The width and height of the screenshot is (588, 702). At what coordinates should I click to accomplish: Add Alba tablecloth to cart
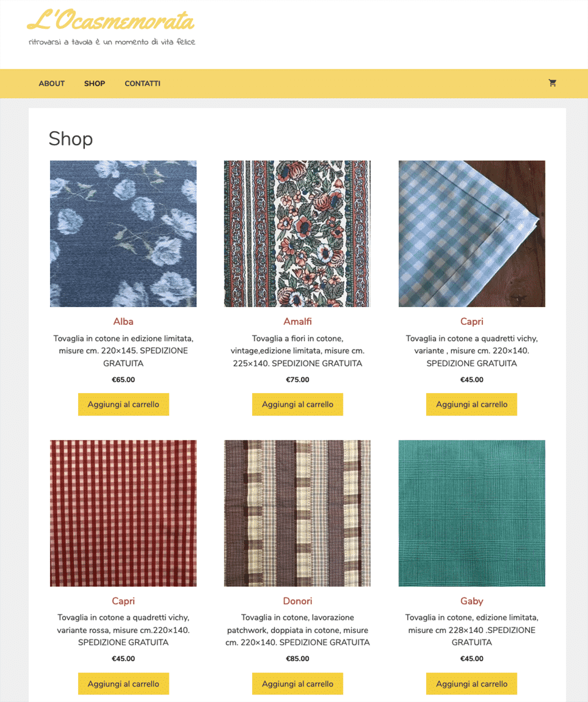click(x=123, y=404)
